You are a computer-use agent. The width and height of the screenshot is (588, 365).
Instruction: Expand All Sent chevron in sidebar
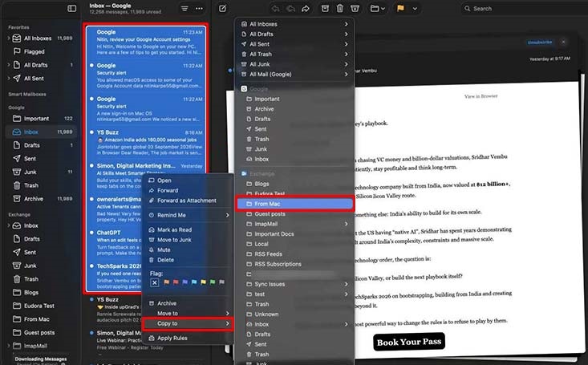pyautogui.click(x=8, y=79)
